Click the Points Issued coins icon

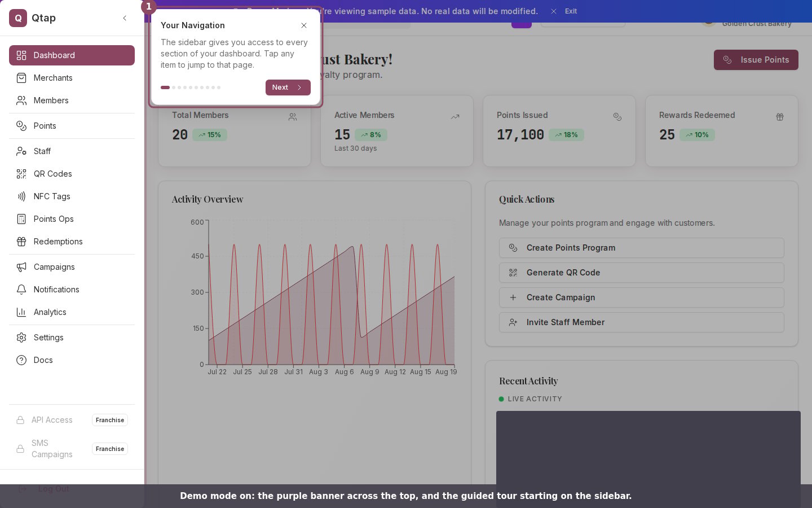tap(617, 117)
